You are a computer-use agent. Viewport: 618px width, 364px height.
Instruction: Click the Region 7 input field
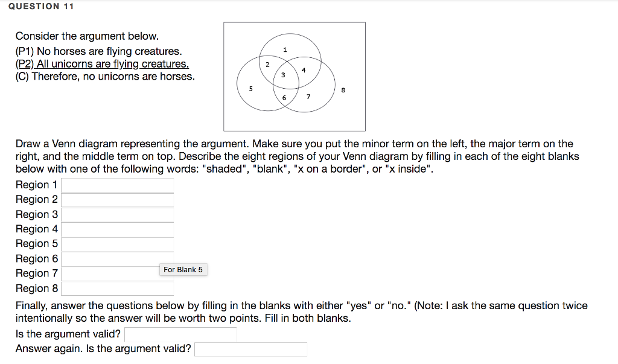coord(118,273)
